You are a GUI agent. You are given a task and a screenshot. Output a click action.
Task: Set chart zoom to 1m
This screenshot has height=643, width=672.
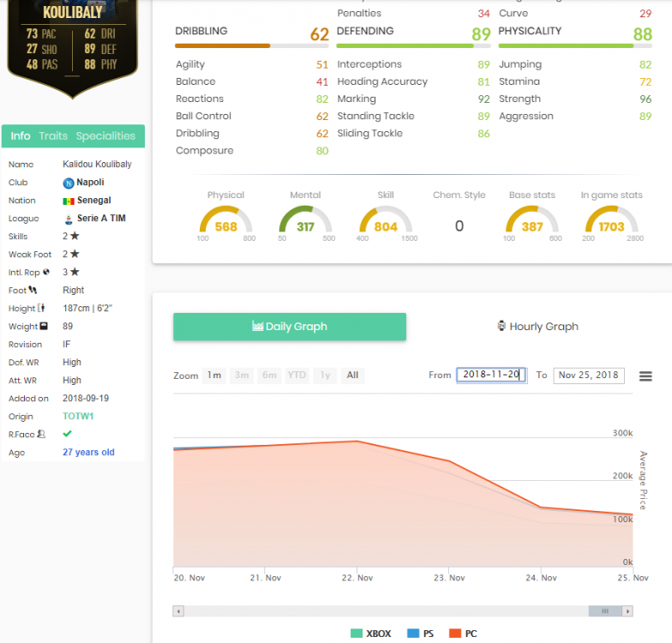pos(214,376)
